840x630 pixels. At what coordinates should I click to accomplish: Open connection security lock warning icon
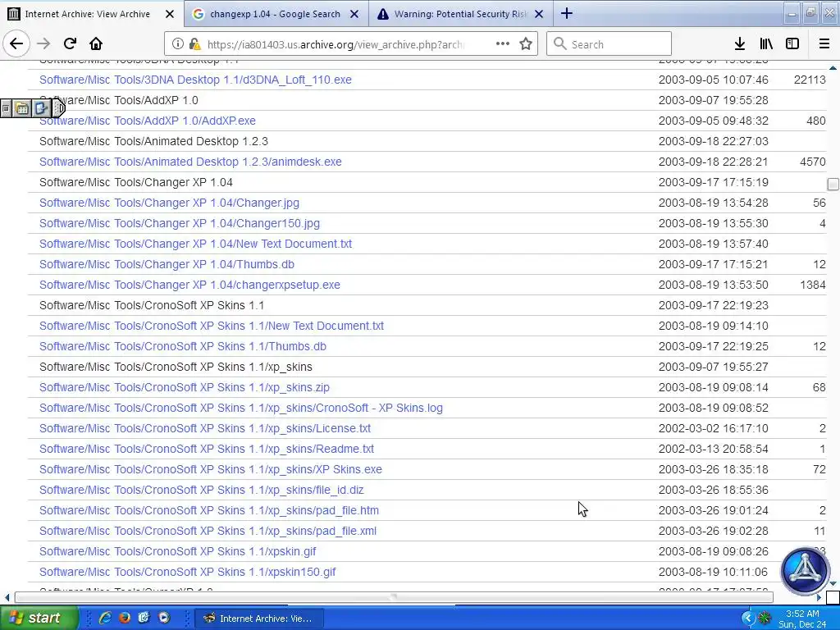tap(195, 44)
